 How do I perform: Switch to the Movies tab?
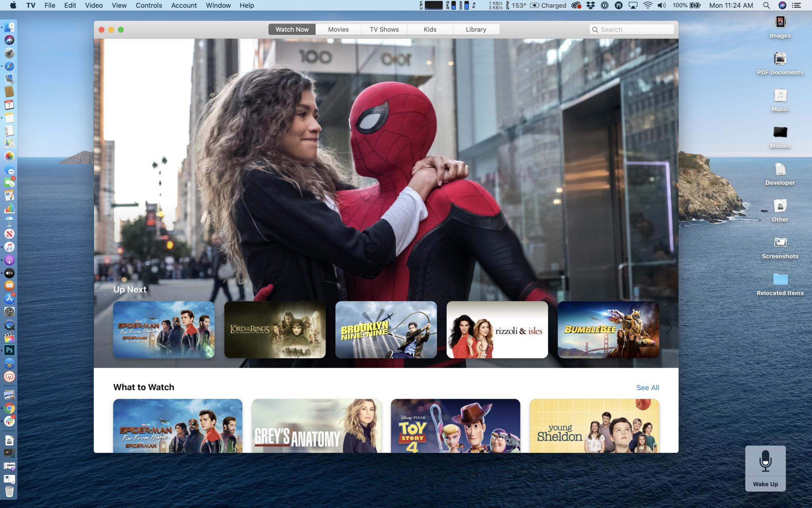(x=338, y=29)
